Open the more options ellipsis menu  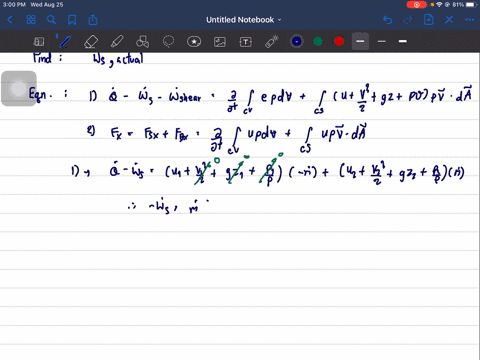point(469,20)
